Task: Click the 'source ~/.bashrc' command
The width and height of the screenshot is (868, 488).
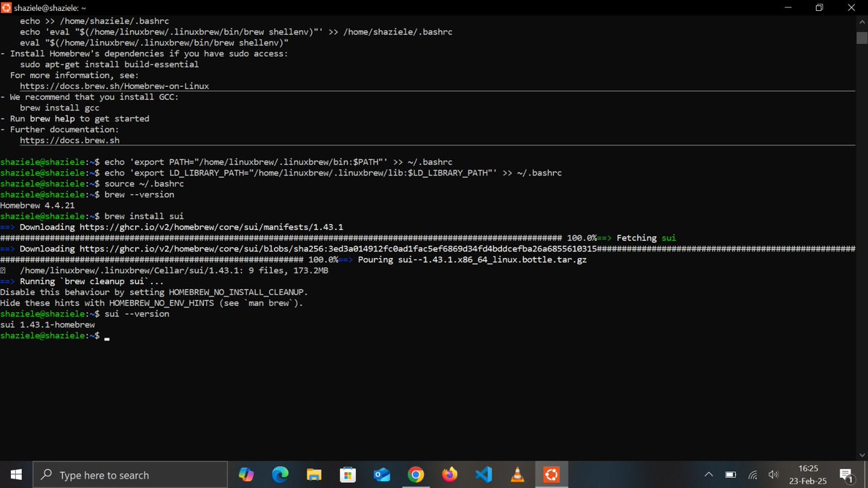Action: [144, 184]
